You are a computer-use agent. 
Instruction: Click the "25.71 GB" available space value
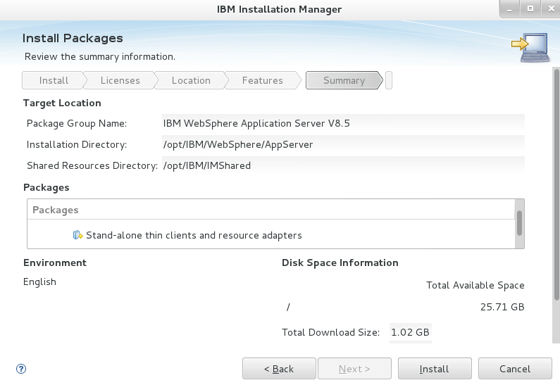click(x=502, y=307)
